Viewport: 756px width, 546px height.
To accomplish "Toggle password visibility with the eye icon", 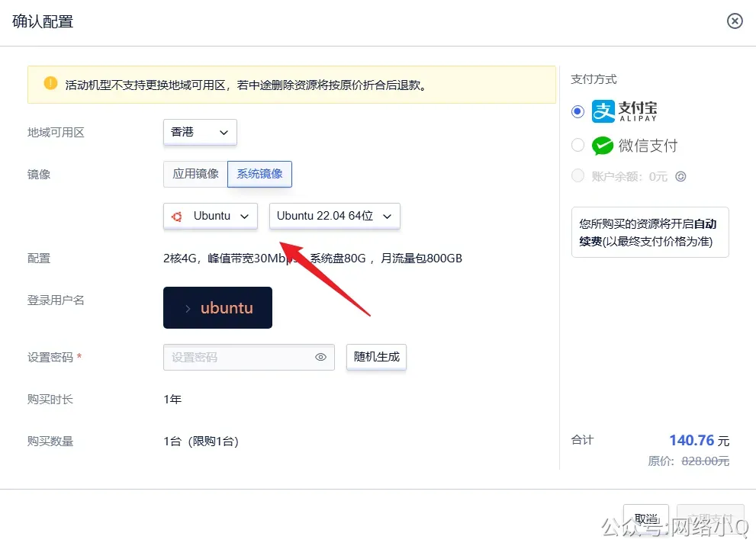I will tap(320, 357).
